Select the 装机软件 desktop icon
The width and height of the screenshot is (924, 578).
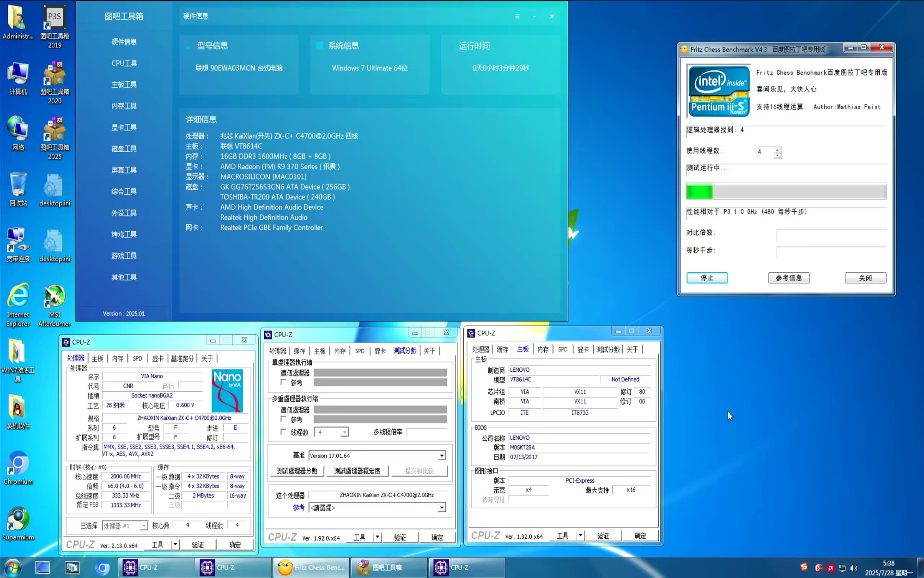(18, 412)
